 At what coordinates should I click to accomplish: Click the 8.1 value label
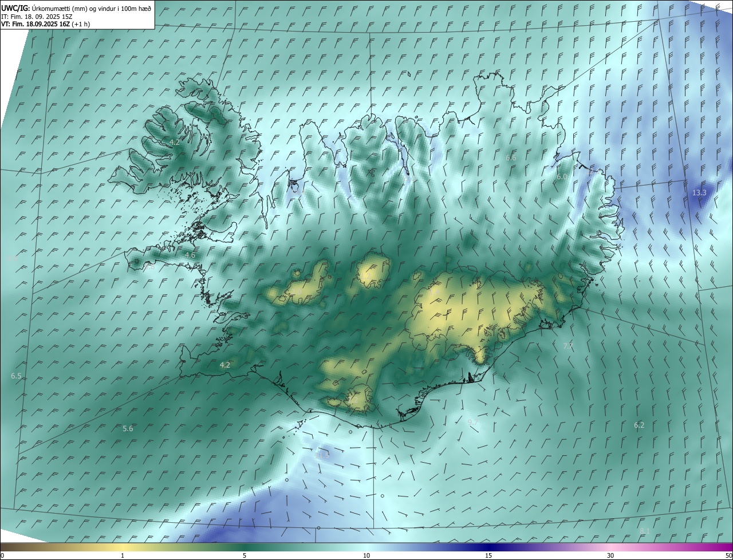click(644, 531)
